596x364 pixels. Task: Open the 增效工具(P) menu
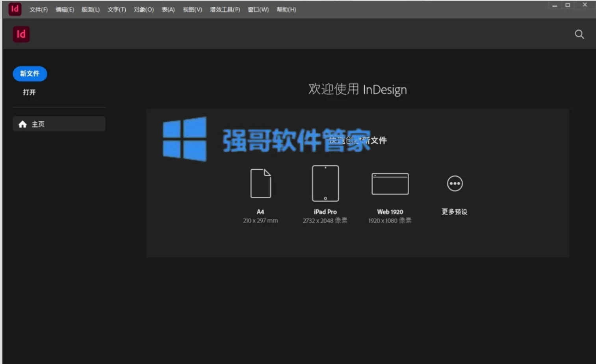225,9
